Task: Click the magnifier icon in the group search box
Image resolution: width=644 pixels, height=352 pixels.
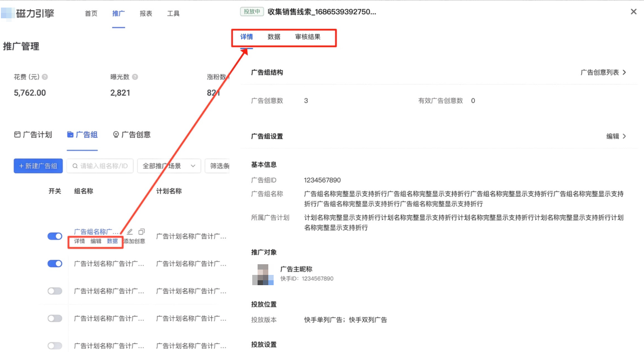Action: tap(74, 166)
